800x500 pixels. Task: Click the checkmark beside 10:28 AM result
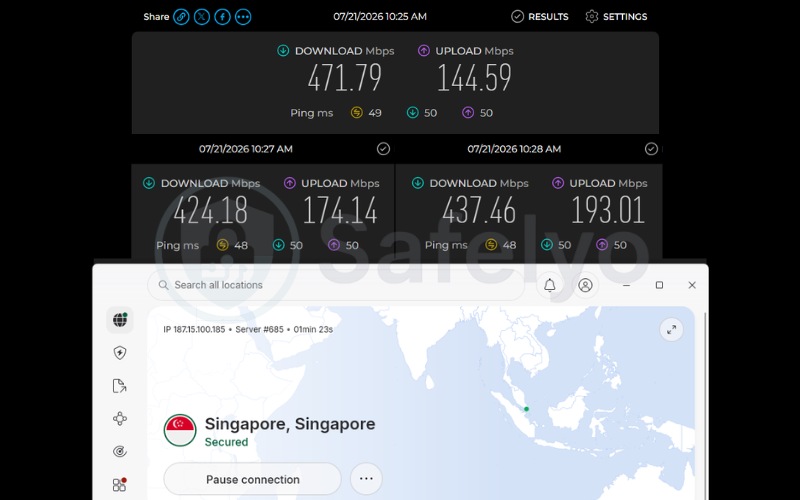[x=651, y=148]
